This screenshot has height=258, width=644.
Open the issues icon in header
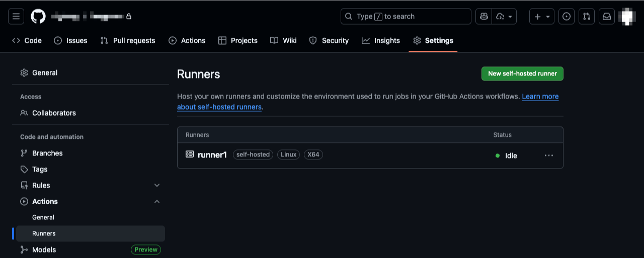click(x=567, y=17)
